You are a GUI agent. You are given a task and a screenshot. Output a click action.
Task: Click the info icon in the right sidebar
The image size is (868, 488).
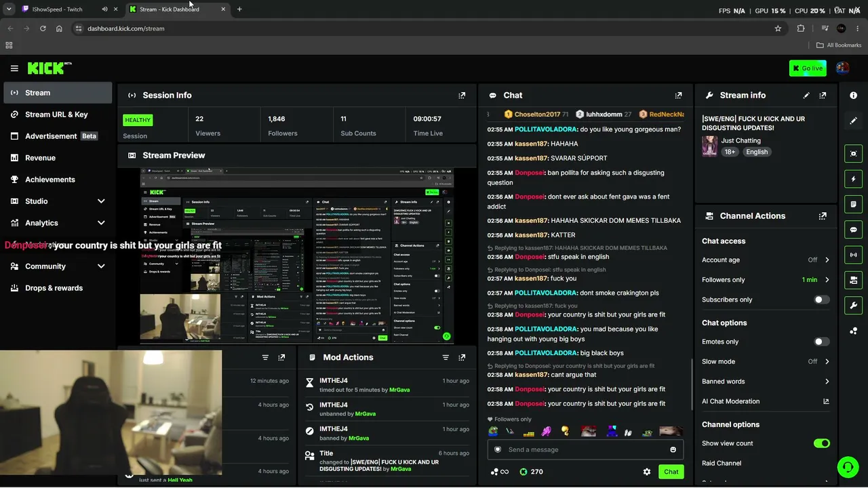[853, 96]
